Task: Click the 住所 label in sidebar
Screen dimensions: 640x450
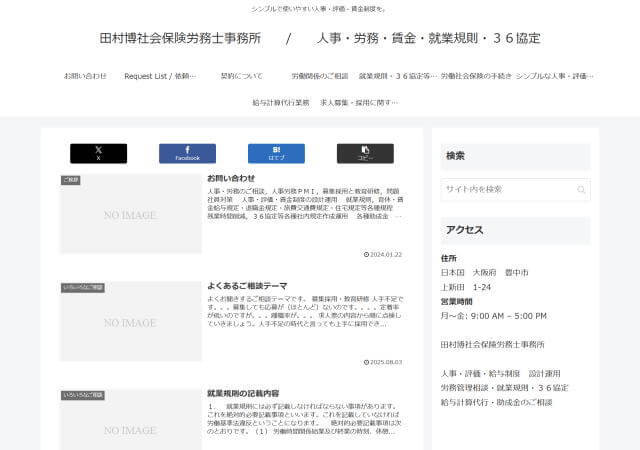Action: [449, 258]
